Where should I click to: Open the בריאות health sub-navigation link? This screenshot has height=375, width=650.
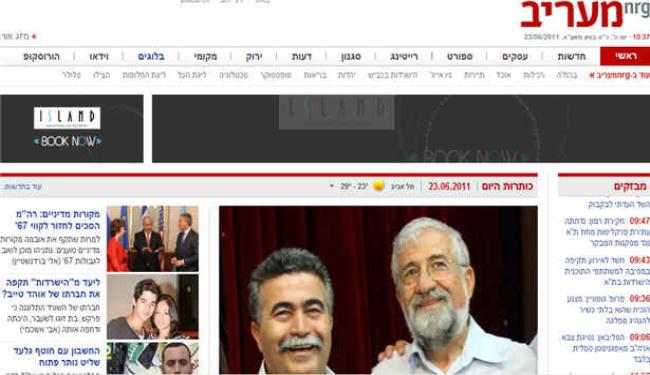click(x=315, y=75)
